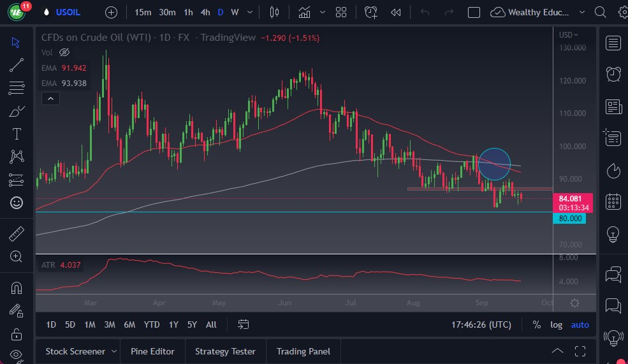Viewport: 628px width, 364px height.
Task: Collapse the indicator legend chevron
Action: [50, 98]
